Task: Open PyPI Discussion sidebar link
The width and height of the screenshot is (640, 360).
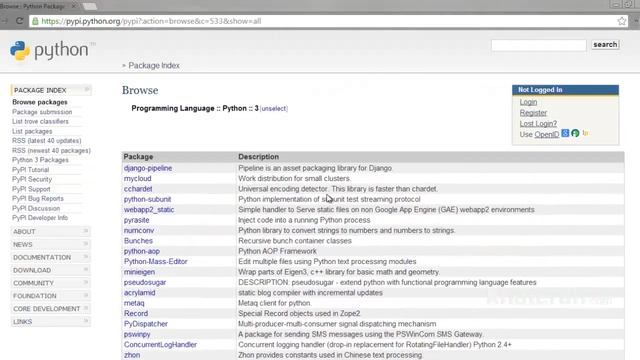Action: pos(36,208)
